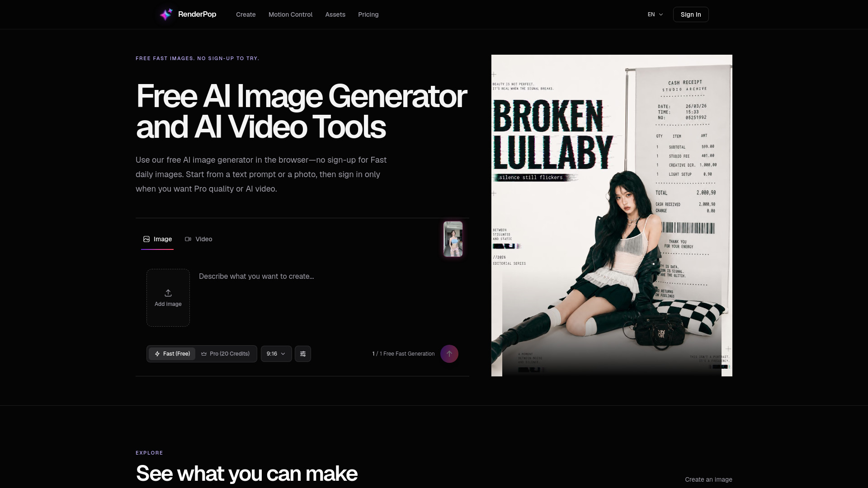Open Motion Control in the navigation
Screen dimensions: 868x488
pyautogui.click(x=290, y=14)
